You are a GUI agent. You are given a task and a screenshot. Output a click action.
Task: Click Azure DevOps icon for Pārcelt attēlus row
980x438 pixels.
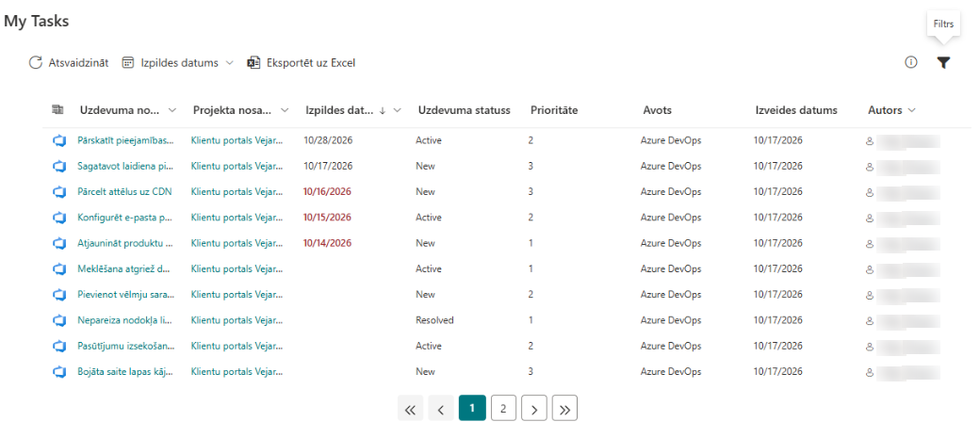[59, 192]
